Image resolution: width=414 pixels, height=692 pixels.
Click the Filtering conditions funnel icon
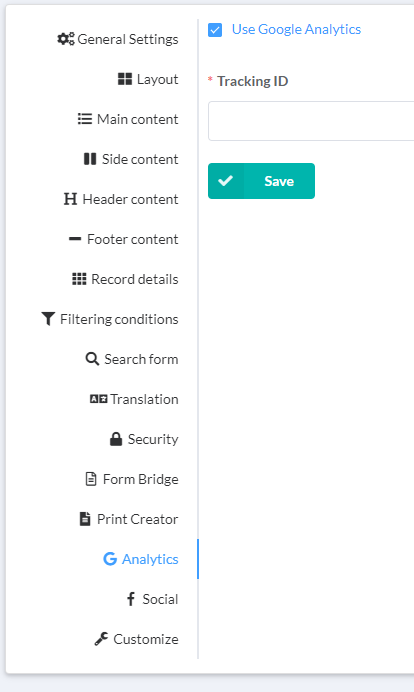pyautogui.click(x=48, y=319)
